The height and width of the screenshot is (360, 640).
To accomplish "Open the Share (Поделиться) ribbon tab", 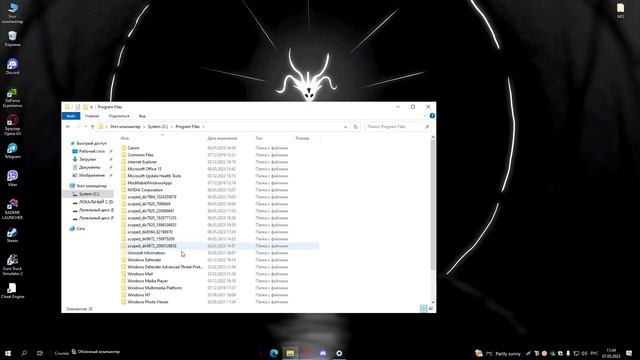I will (x=119, y=116).
